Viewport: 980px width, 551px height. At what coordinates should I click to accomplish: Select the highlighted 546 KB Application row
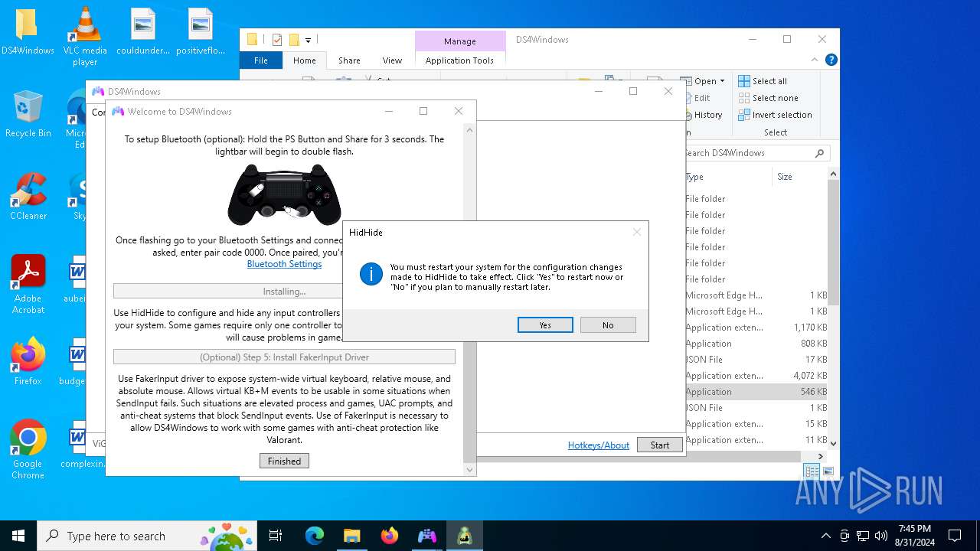tap(755, 392)
